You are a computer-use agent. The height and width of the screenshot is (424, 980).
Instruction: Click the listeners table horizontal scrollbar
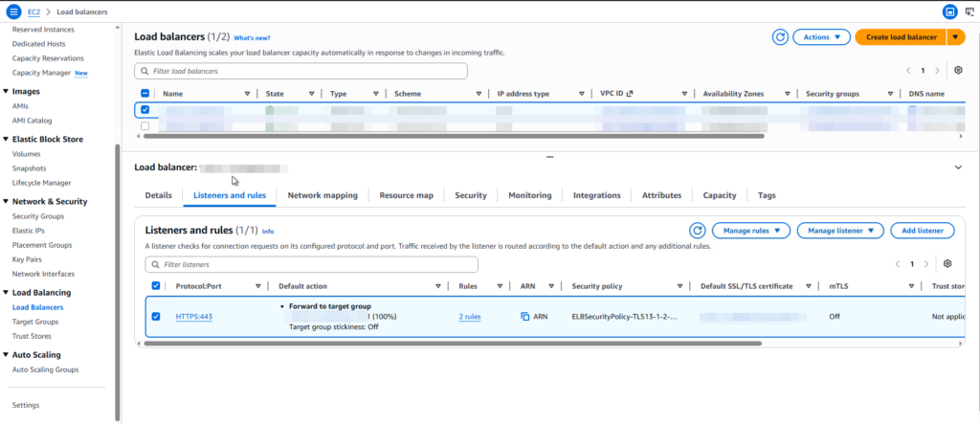pyautogui.click(x=453, y=344)
